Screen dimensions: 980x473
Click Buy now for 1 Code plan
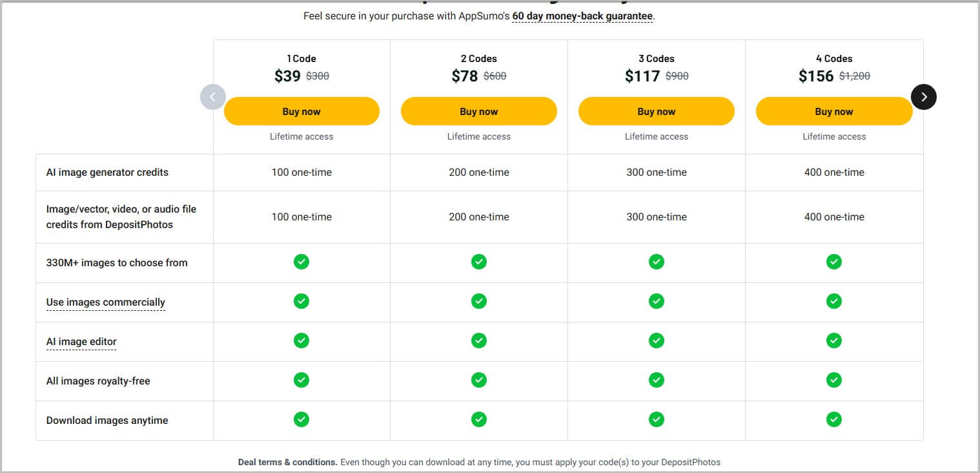(301, 111)
